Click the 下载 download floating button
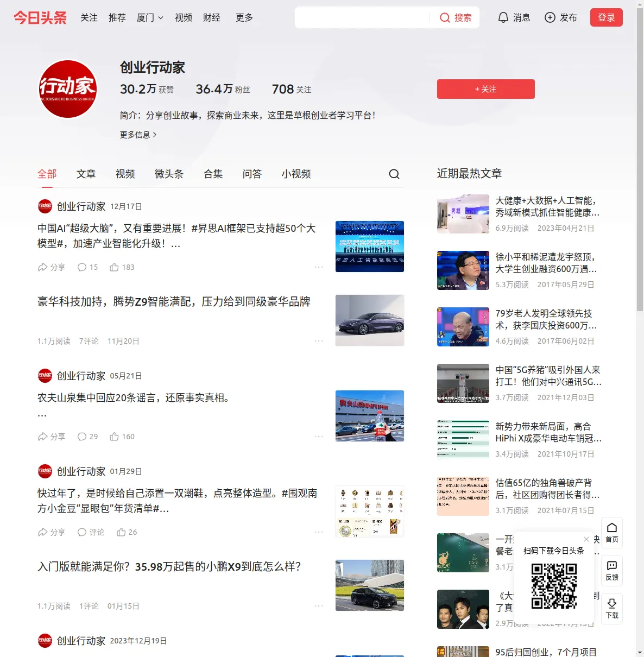This screenshot has height=657, width=644. [x=612, y=609]
